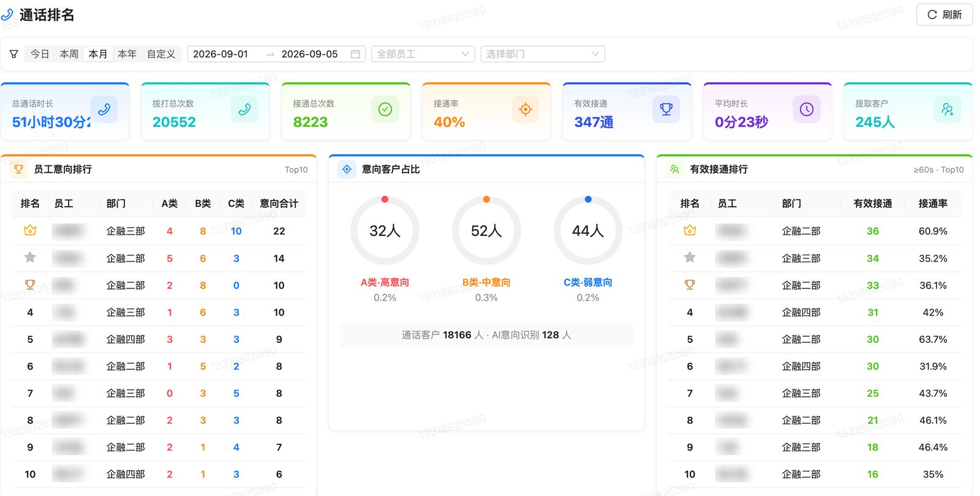Click effective count 36 in 有效接通排行
Viewport: 980px width, 496px height.
(873, 231)
